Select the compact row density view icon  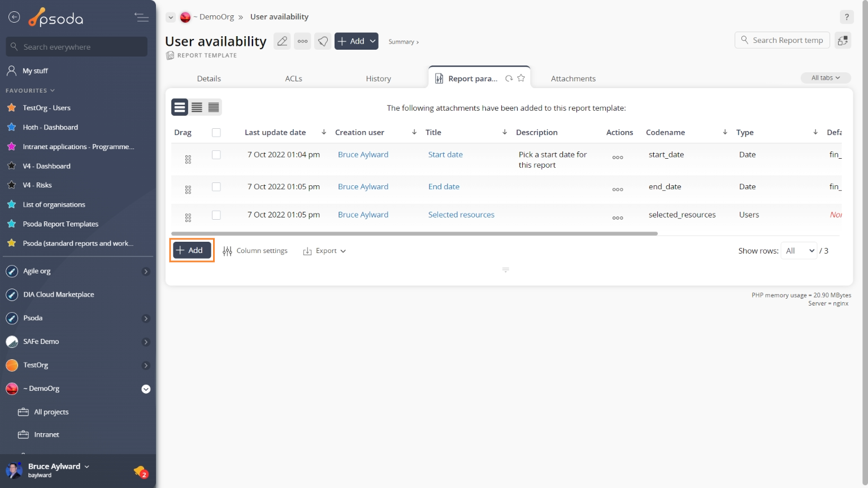(214, 107)
